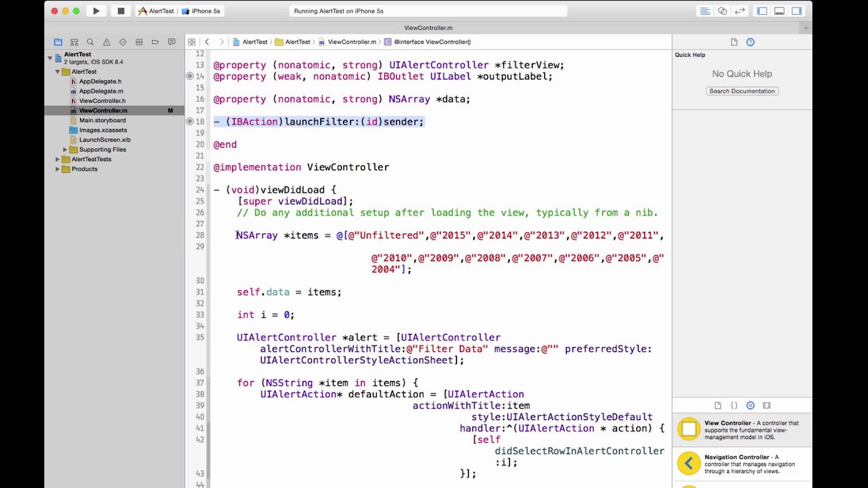
Task: Open Main.storyboard in navigator
Action: pyautogui.click(x=102, y=120)
